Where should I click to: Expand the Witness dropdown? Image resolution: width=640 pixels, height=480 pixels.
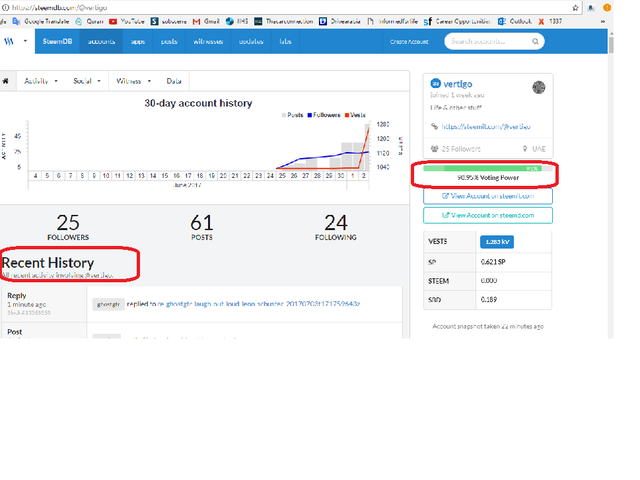(135, 81)
